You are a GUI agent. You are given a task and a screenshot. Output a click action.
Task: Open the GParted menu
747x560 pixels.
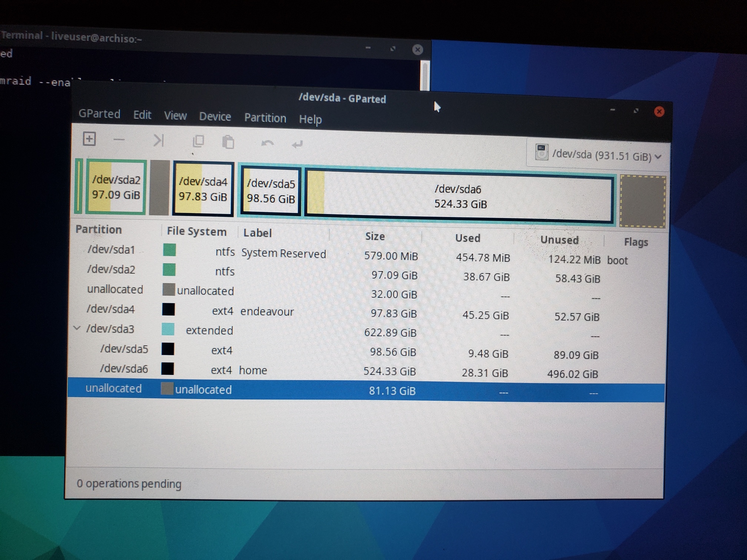pyautogui.click(x=99, y=114)
